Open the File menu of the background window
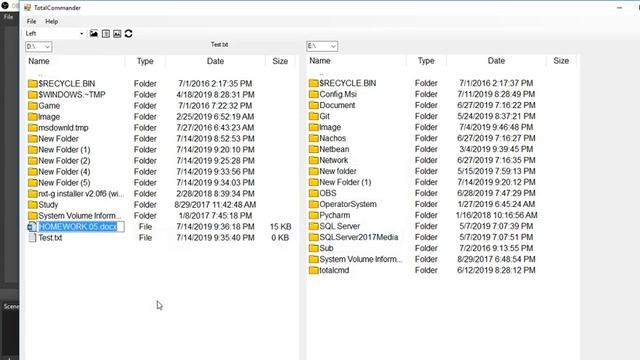This screenshot has height=360, width=640. tap(8, 17)
